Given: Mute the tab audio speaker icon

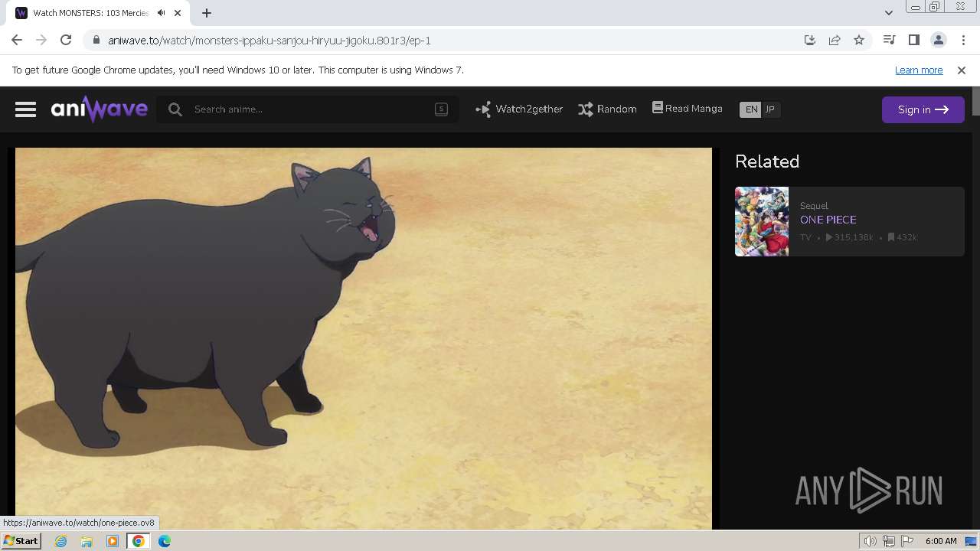Looking at the screenshot, I should pos(161,13).
